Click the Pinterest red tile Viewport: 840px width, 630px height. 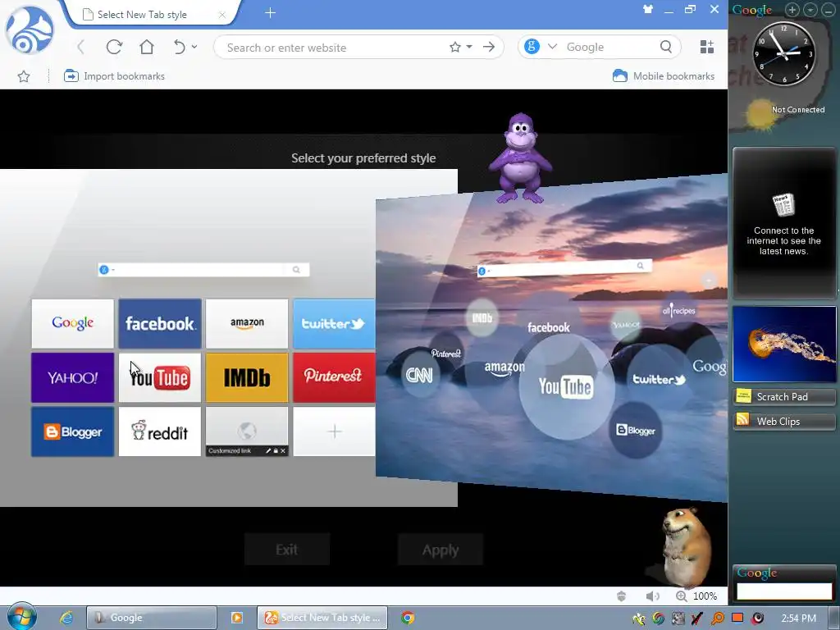(x=334, y=377)
